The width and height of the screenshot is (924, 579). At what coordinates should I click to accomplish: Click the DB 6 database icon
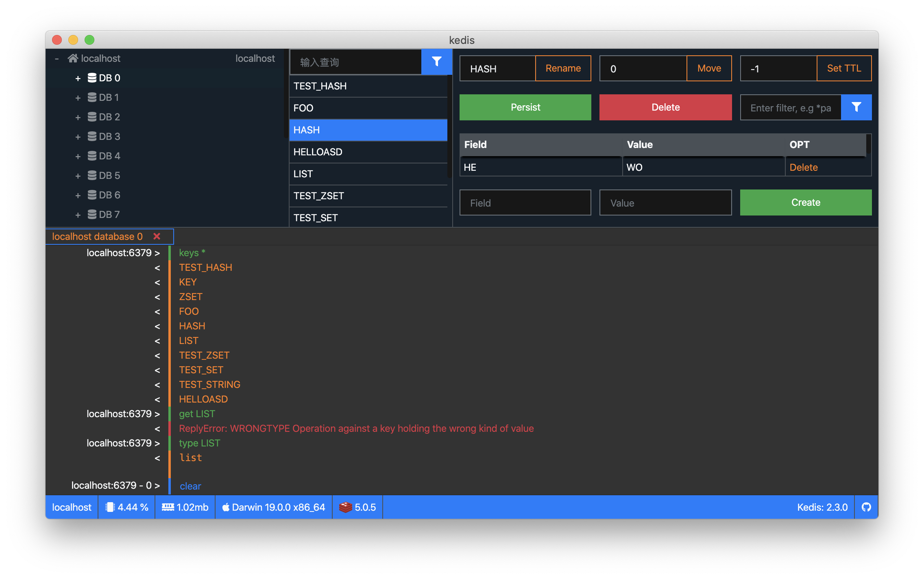point(92,195)
